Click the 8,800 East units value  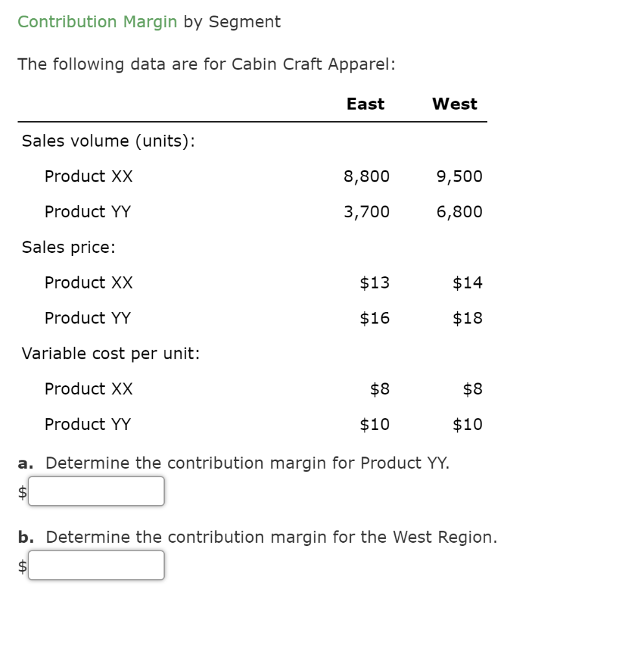(366, 176)
